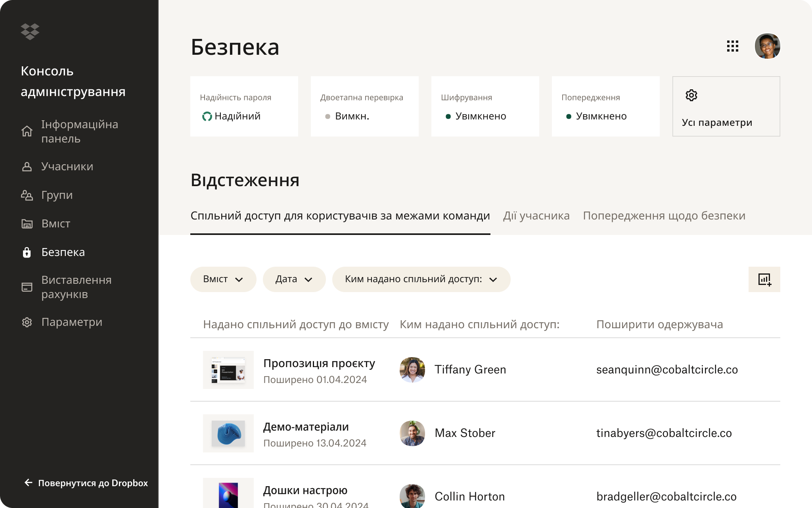Click the gear icon next to Параметри
The height and width of the screenshot is (508, 812).
pyautogui.click(x=27, y=322)
